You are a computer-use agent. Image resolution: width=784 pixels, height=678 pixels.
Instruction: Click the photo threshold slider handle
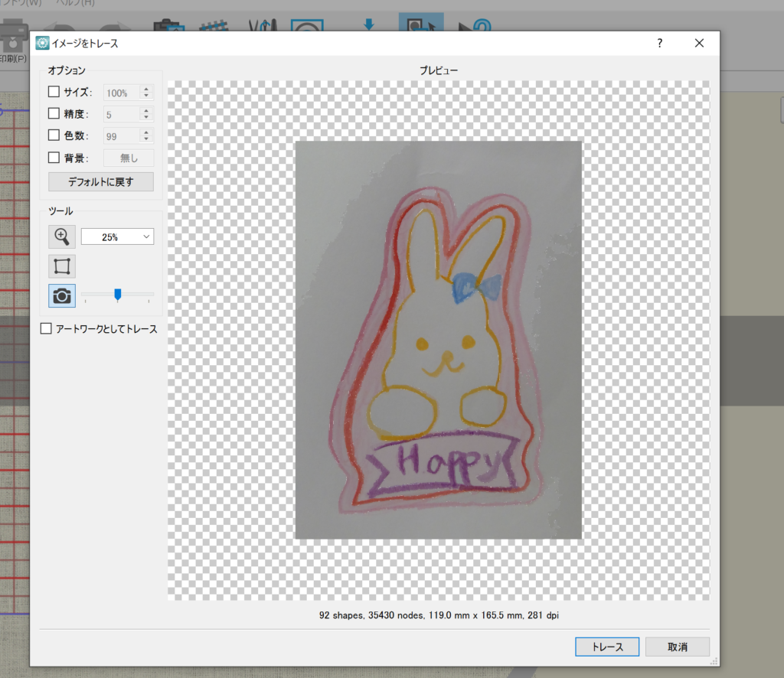tap(117, 294)
